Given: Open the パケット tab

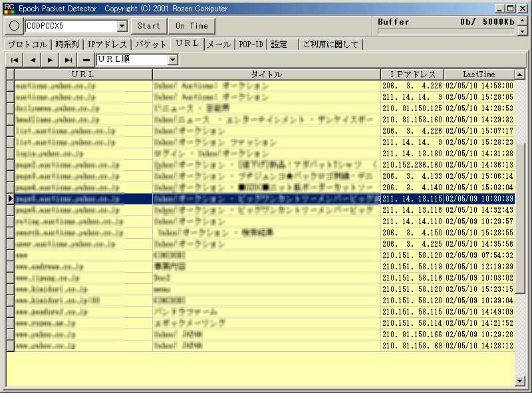Looking at the screenshot, I should click(x=151, y=45).
